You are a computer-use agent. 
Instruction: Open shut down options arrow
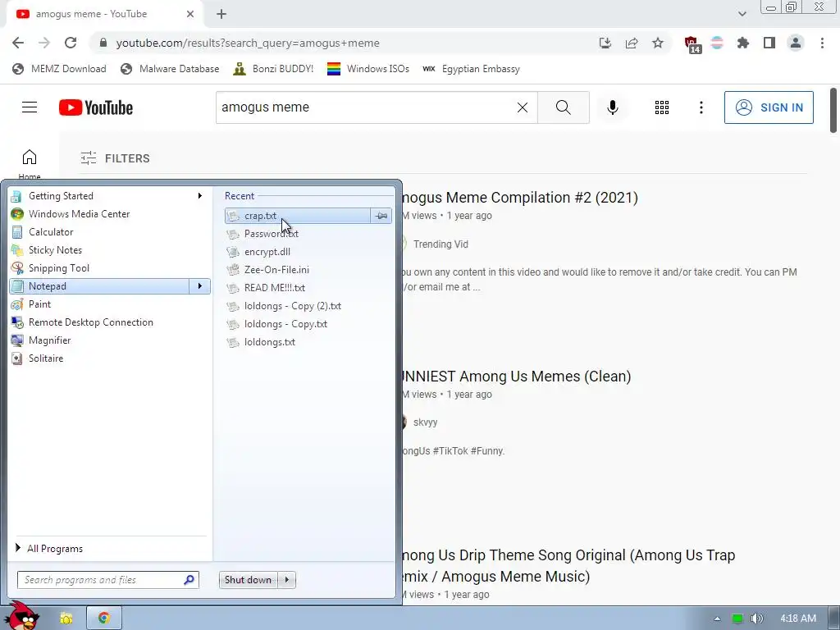[287, 580]
